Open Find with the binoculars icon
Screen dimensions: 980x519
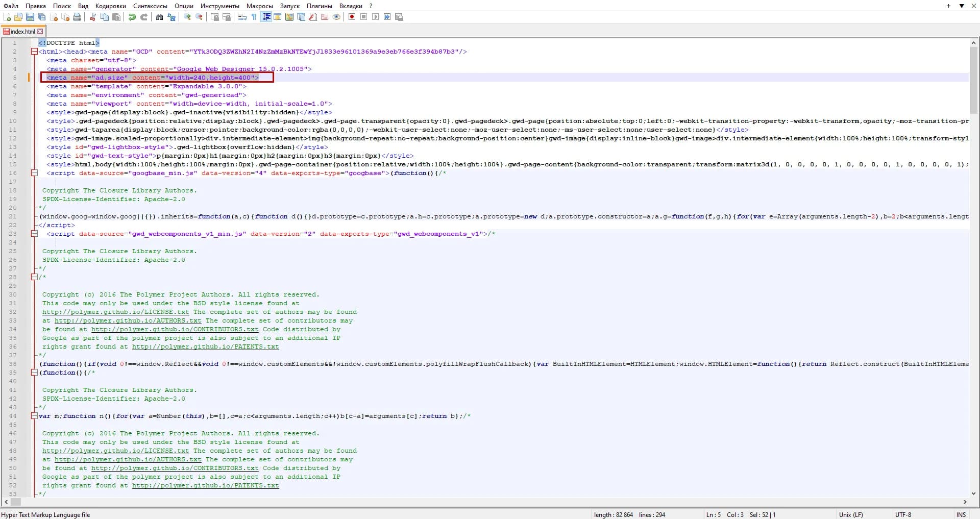[x=160, y=17]
